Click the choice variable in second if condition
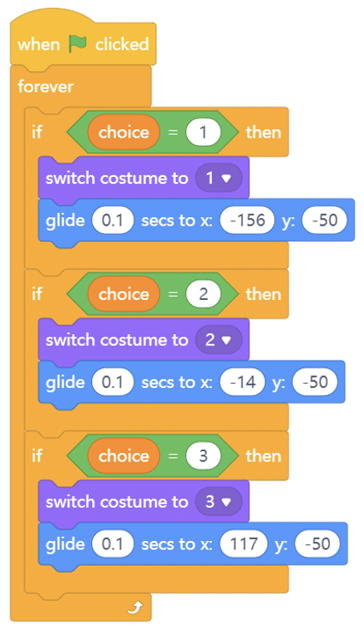Viewport: 364px width, 629px height. 124,294
